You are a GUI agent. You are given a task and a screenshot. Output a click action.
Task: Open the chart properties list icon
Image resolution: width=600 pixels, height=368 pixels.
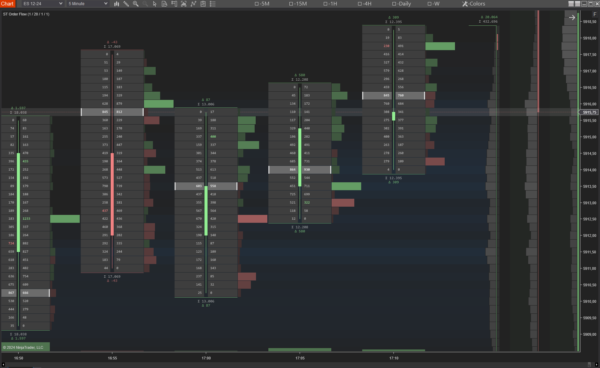tap(212, 4)
